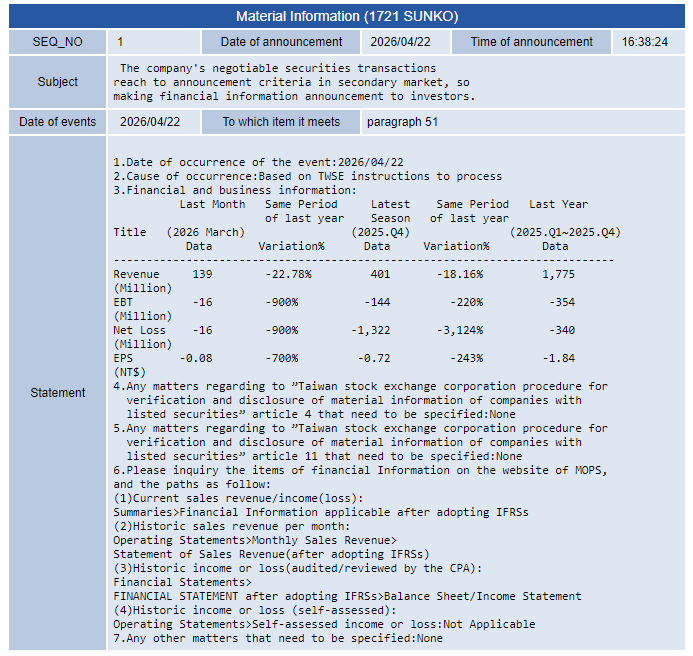Viewport: 693px width, 656px height.
Task: Click the SEQ_NO label cell
Action: 57,42
